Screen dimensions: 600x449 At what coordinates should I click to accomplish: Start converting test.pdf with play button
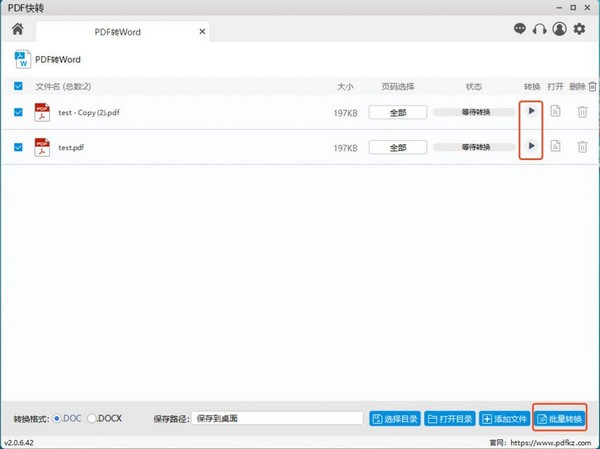click(x=531, y=147)
